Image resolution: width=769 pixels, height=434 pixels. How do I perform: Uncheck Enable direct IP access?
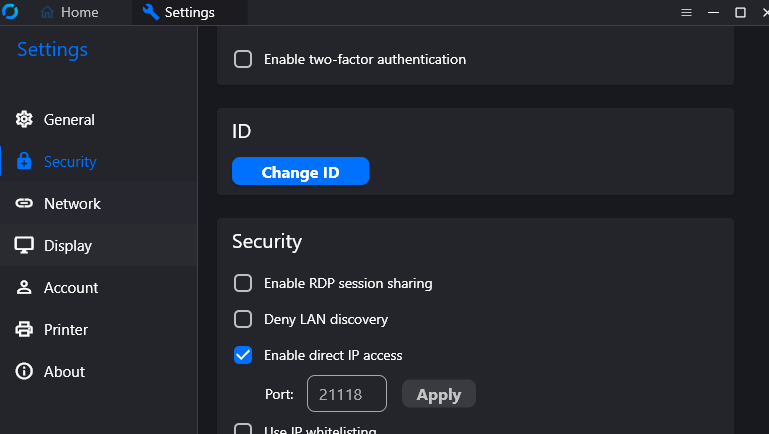[x=243, y=355]
